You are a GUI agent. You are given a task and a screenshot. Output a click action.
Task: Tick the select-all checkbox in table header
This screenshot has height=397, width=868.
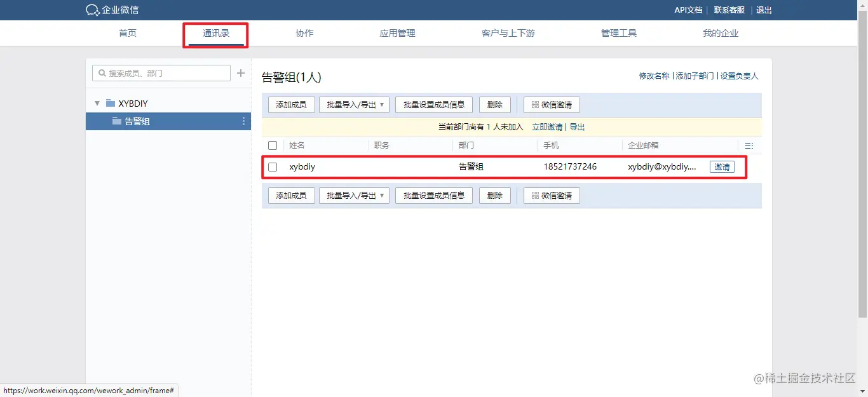click(x=273, y=145)
